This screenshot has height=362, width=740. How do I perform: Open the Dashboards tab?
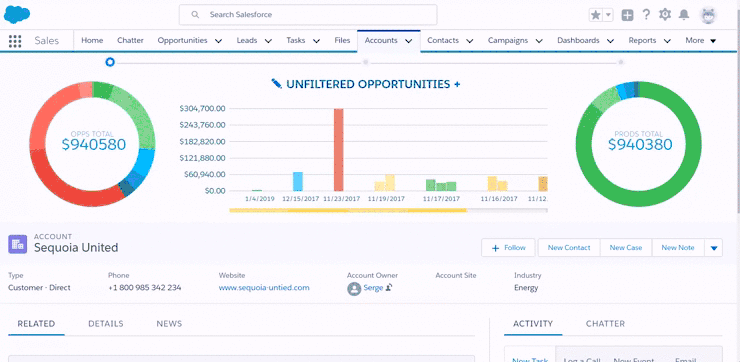pyautogui.click(x=578, y=41)
